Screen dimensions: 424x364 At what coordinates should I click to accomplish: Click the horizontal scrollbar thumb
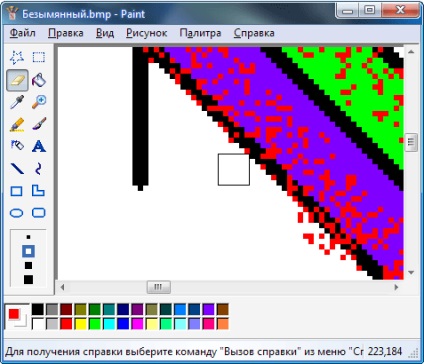159,287
